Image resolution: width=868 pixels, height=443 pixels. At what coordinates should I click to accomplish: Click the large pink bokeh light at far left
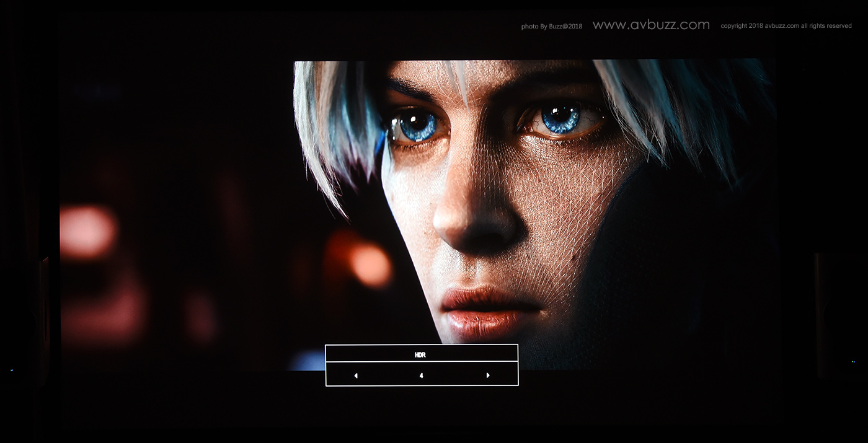pyautogui.click(x=88, y=231)
